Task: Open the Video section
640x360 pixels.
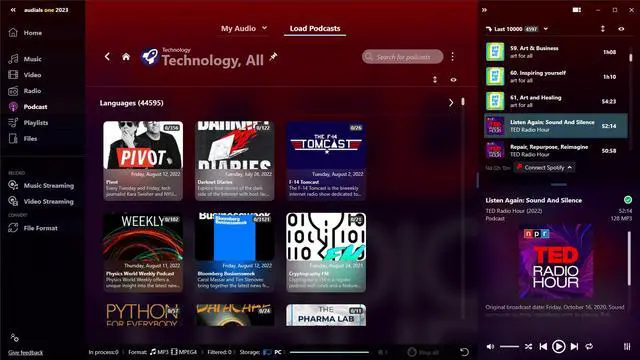Action: pos(25,75)
